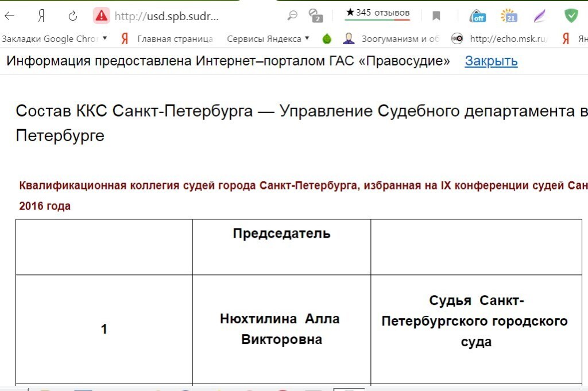Open the translation icon with badge 2

tap(315, 16)
